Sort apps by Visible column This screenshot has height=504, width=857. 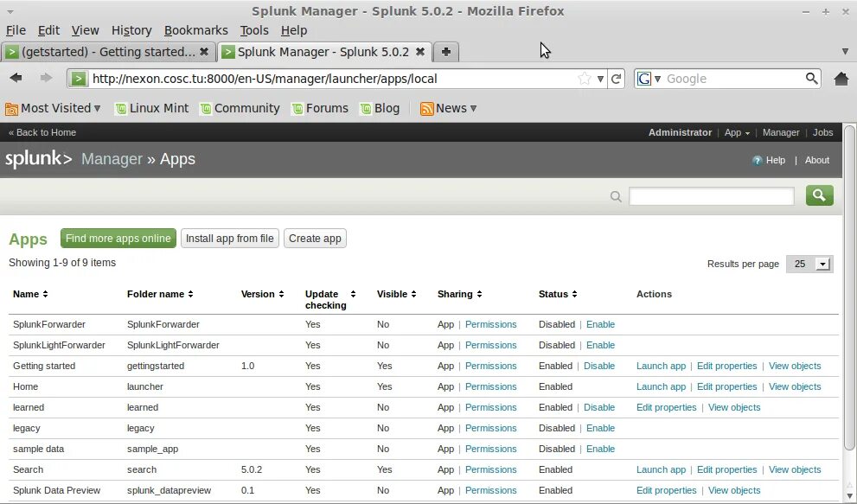click(396, 294)
